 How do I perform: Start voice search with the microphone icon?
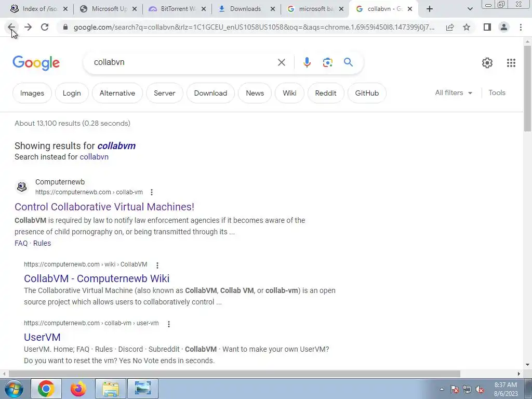(x=307, y=62)
